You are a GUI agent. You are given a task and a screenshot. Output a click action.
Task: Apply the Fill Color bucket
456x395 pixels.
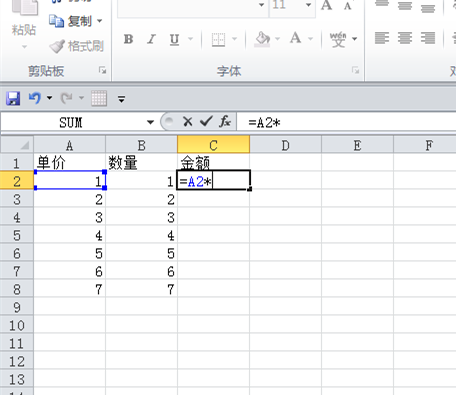point(262,39)
